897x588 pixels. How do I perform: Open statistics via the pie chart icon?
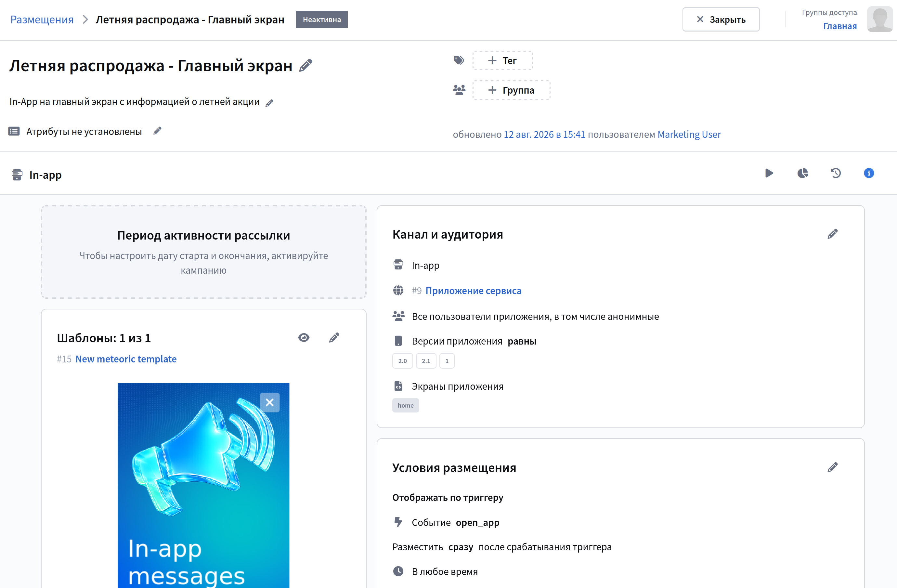point(803,173)
